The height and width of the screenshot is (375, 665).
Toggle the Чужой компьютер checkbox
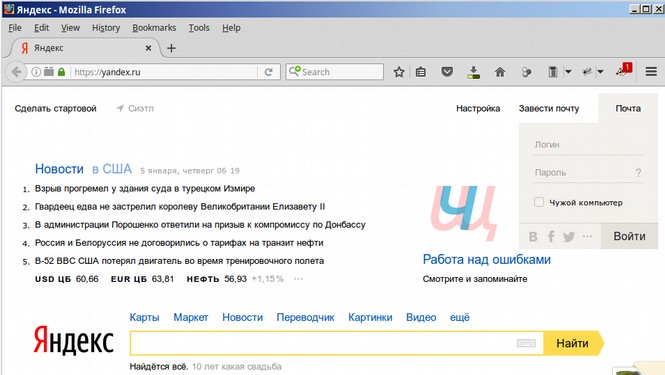click(x=539, y=202)
